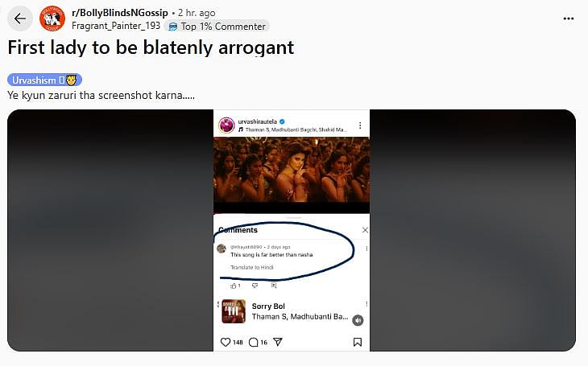This screenshot has width=588, height=366.
Task: Thumbs-down the circled comment
Action: pyautogui.click(x=255, y=286)
